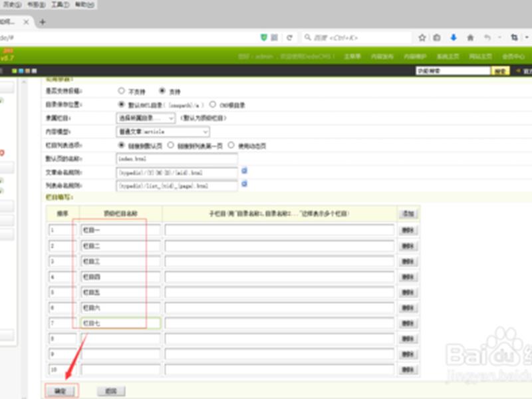Bookmark this page with the star icon

pyautogui.click(x=422, y=38)
